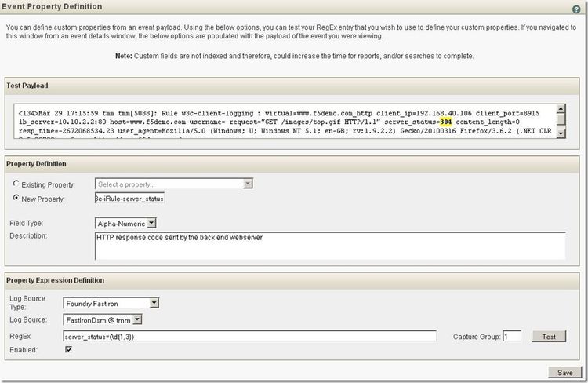Click inside the Test Payload text box

[289, 122]
